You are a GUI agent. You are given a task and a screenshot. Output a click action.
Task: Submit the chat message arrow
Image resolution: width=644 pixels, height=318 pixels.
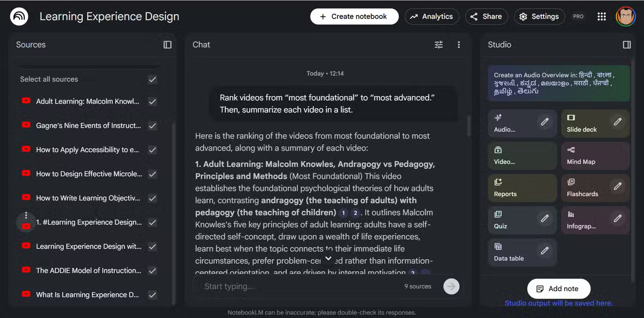(451, 286)
